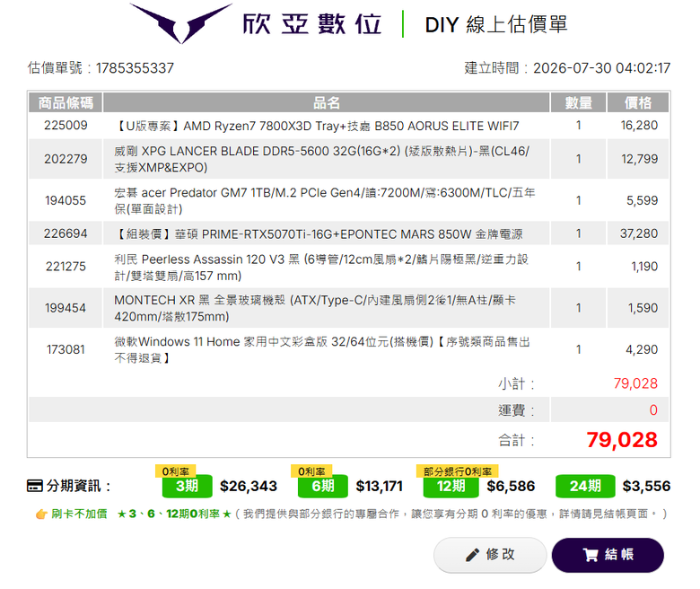Click the 運費 value 0
Image resolution: width=700 pixels, height=589 pixels.
coord(653,410)
